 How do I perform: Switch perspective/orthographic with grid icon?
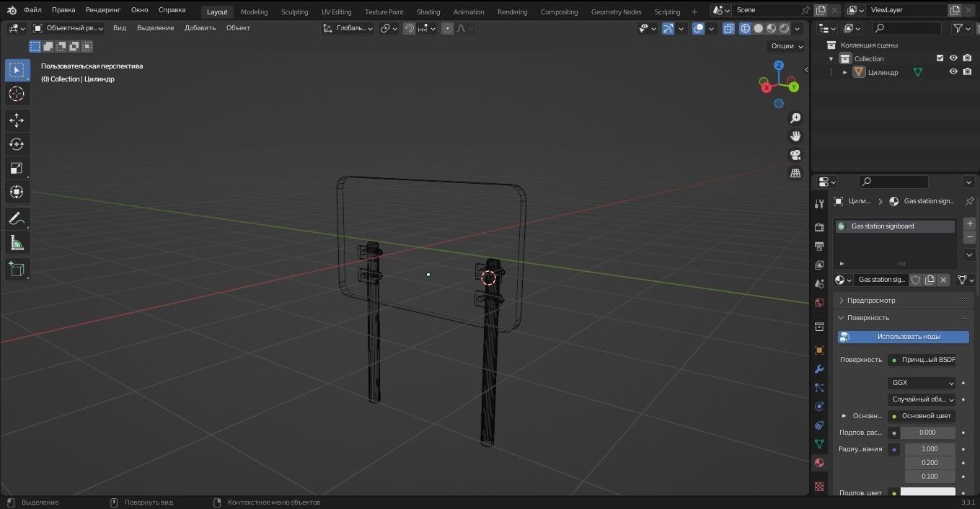tap(795, 174)
